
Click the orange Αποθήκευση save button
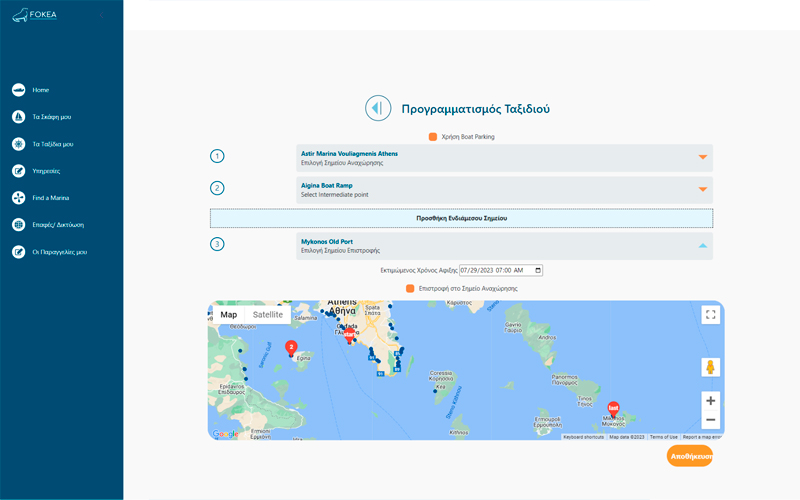(690, 456)
